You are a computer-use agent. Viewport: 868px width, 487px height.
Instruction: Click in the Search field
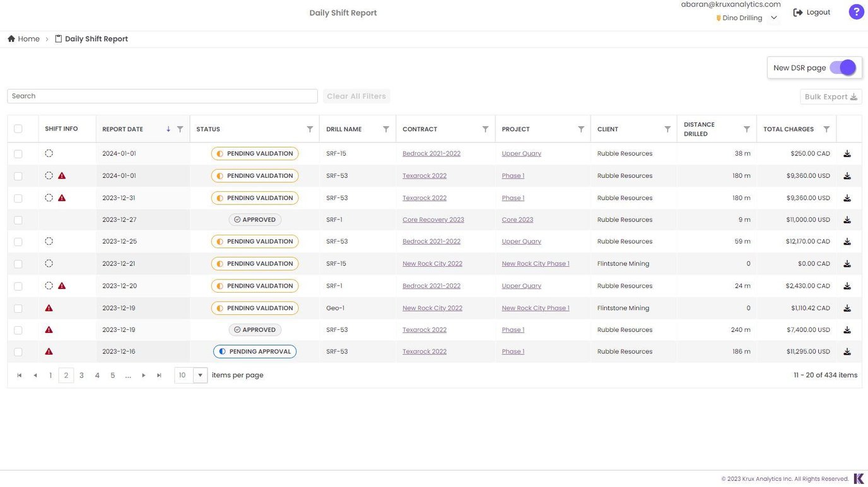(162, 96)
